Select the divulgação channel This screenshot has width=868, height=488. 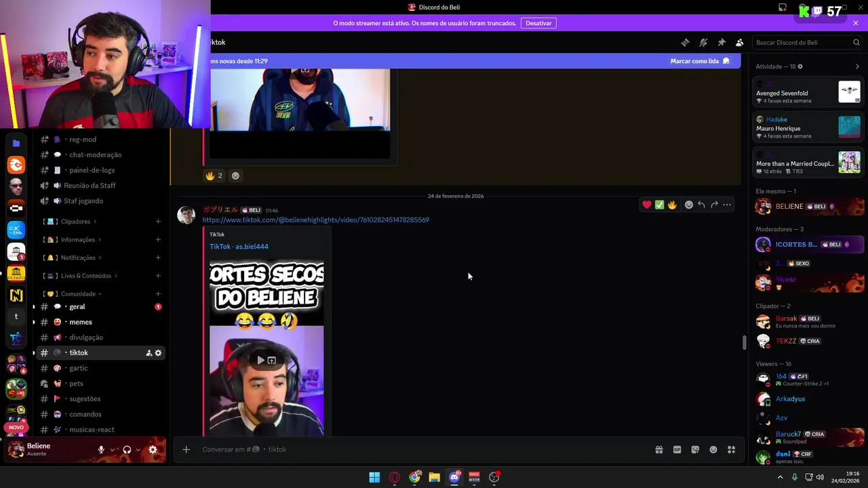click(100, 338)
